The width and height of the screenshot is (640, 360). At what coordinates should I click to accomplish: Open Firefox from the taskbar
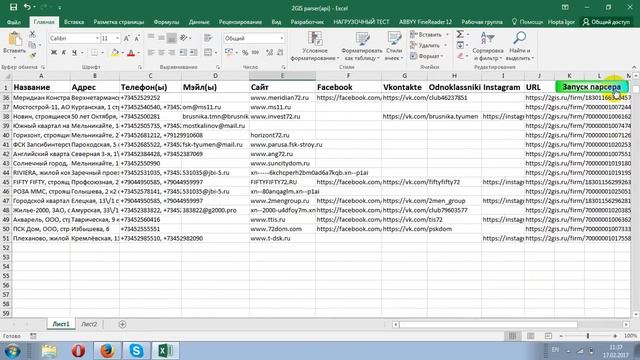(x=107, y=351)
